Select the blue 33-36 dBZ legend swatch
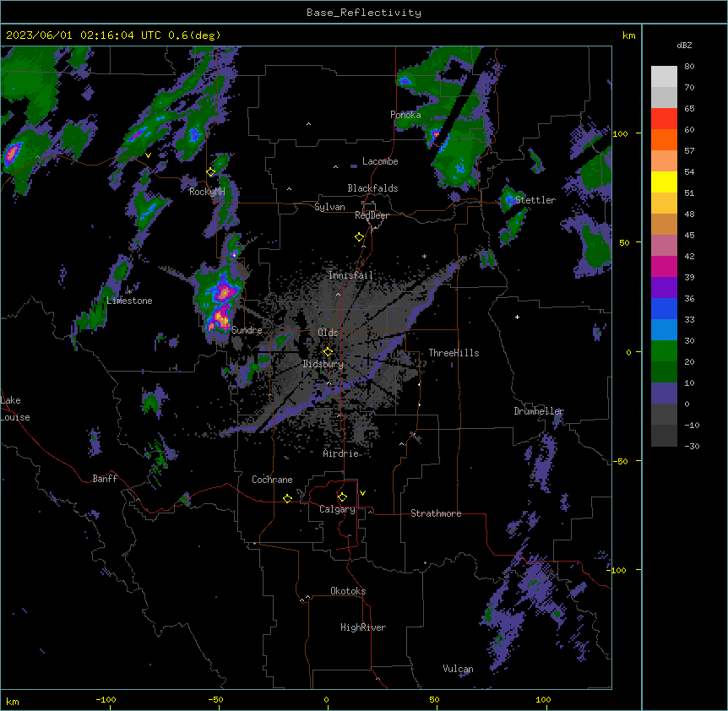The height and width of the screenshot is (711, 728). [664, 308]
